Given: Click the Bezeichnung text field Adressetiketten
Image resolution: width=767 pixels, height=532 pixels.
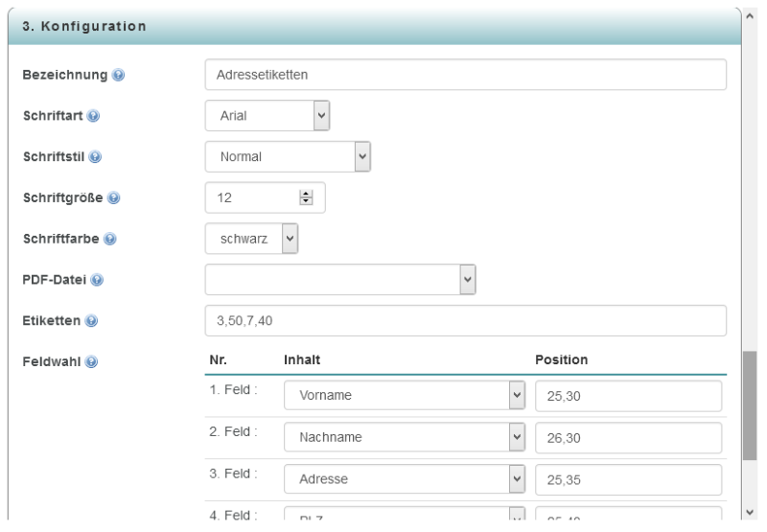Looking at the screenshot, I should [x=465, y=75].
